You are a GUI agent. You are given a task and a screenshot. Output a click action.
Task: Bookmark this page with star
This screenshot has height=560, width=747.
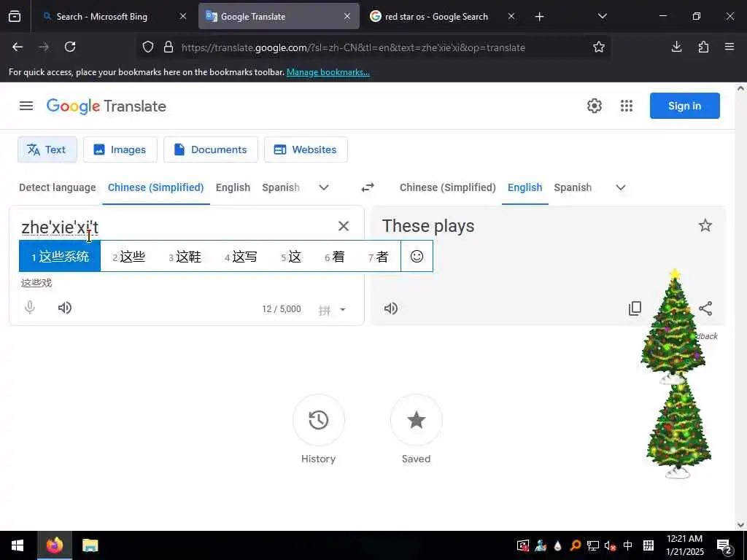click(599, 47)
